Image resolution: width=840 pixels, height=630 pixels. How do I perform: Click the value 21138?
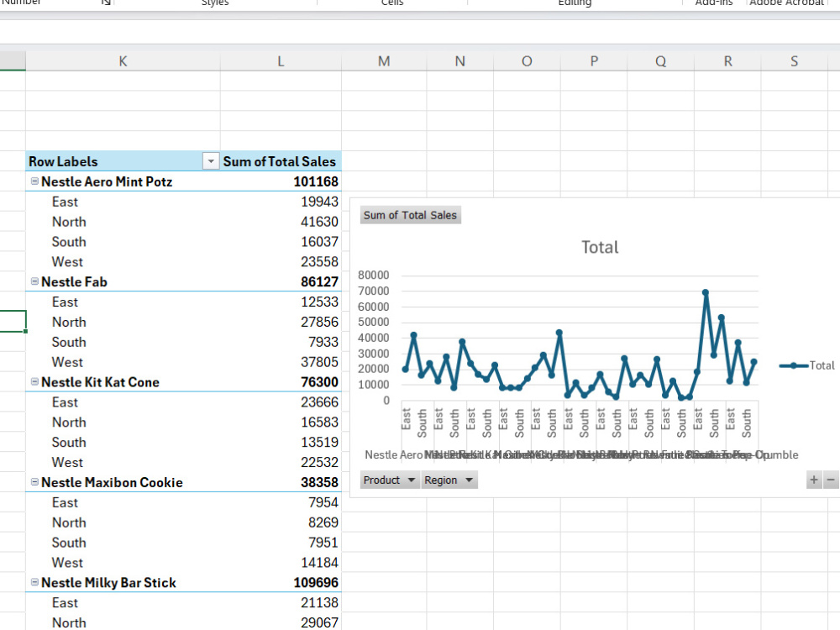(319, 602)
